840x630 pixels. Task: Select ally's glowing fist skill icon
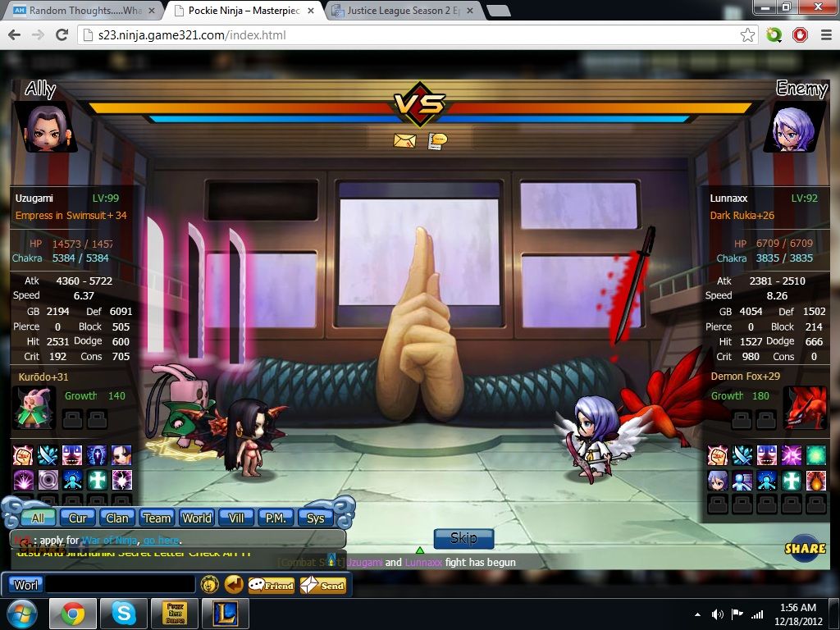tap(22, 455)
